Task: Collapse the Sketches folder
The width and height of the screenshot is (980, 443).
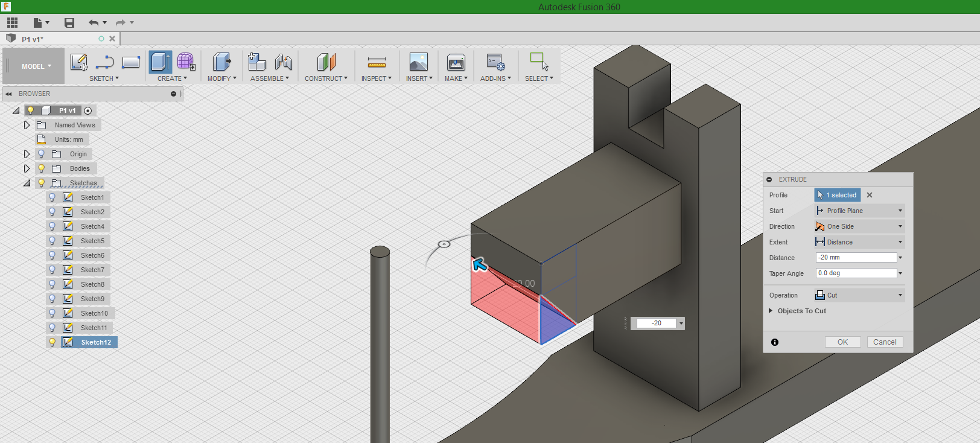Action: [x=27, y=183]
